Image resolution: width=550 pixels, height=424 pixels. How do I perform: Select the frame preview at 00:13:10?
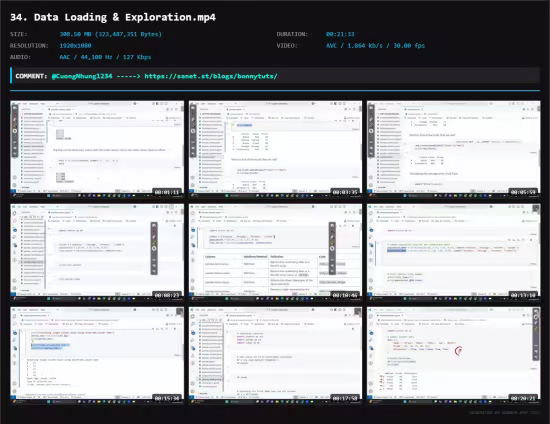tap(454, 252)
